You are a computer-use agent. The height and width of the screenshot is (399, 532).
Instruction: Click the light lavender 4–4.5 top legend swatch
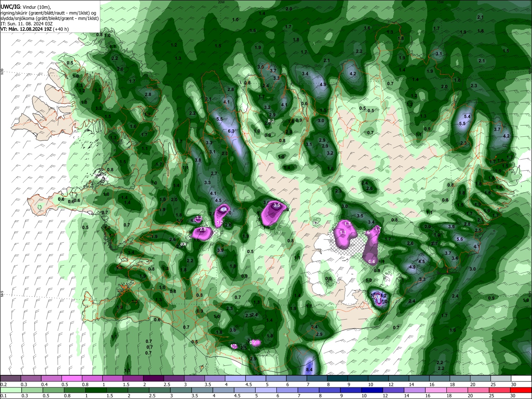235,379
